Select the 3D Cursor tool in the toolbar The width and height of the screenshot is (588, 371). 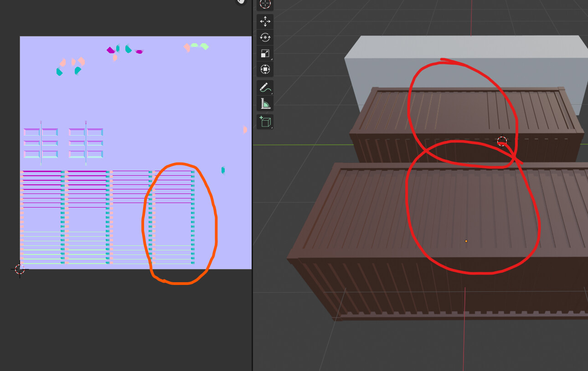pyautogui.click(x=265, y=4)
